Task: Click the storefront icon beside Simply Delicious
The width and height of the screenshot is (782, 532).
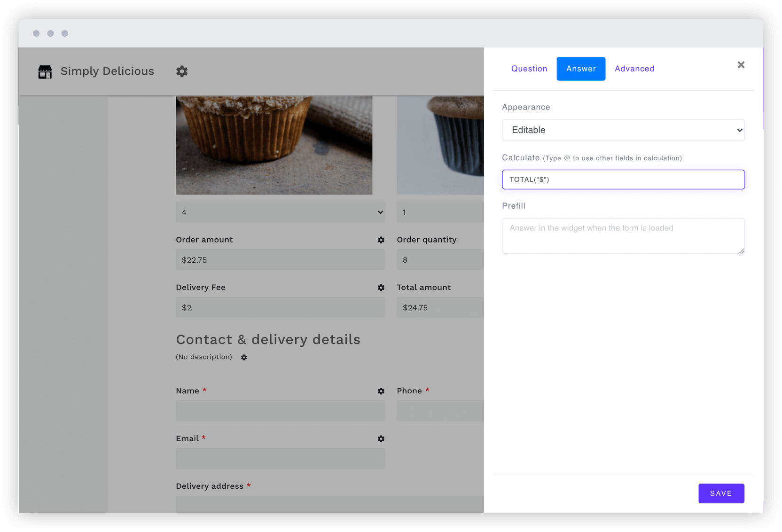Action: tap(45, 71)
